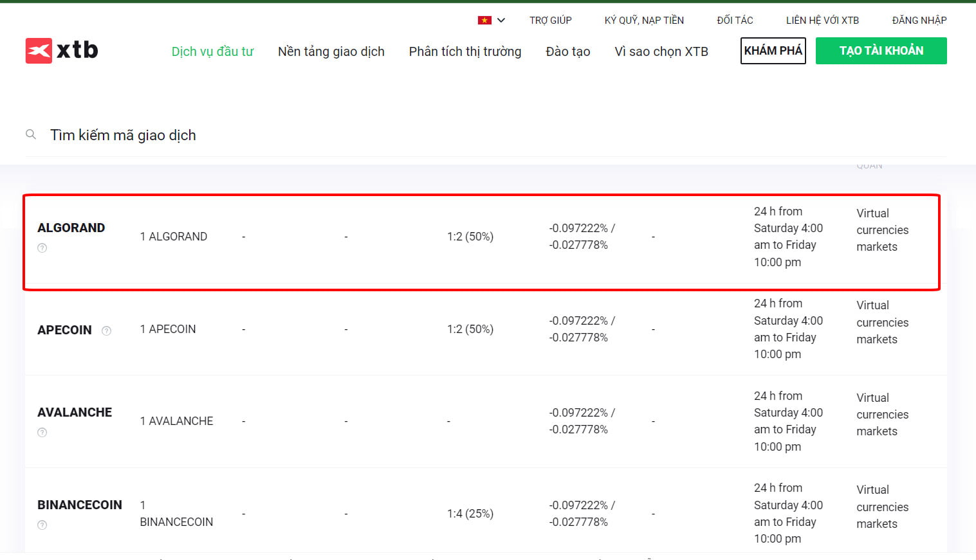Click the info icon under BINANCECOIN
Image resolution: width=976 pixels, height=560 pixels.
tap(42, 525)
